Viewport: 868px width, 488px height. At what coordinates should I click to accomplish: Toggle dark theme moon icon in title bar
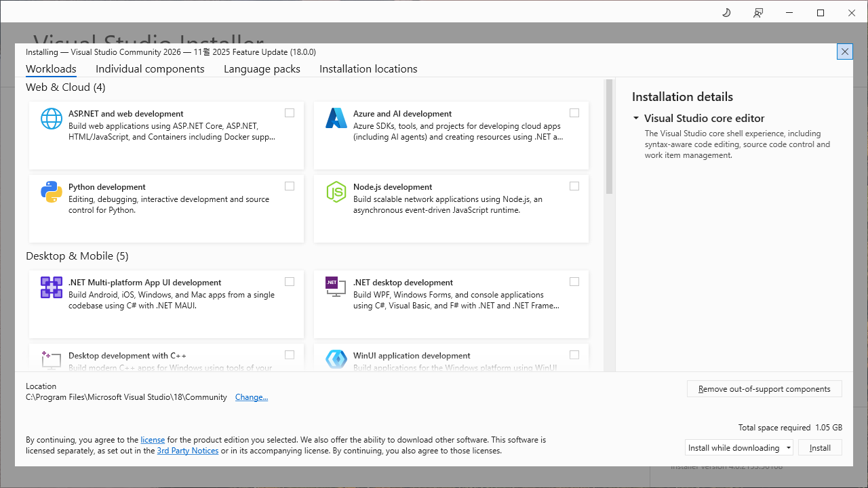tap(726, 13)
